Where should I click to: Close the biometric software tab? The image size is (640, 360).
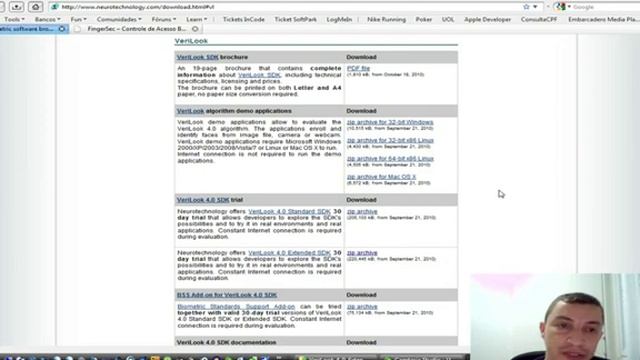click(62, 29)
